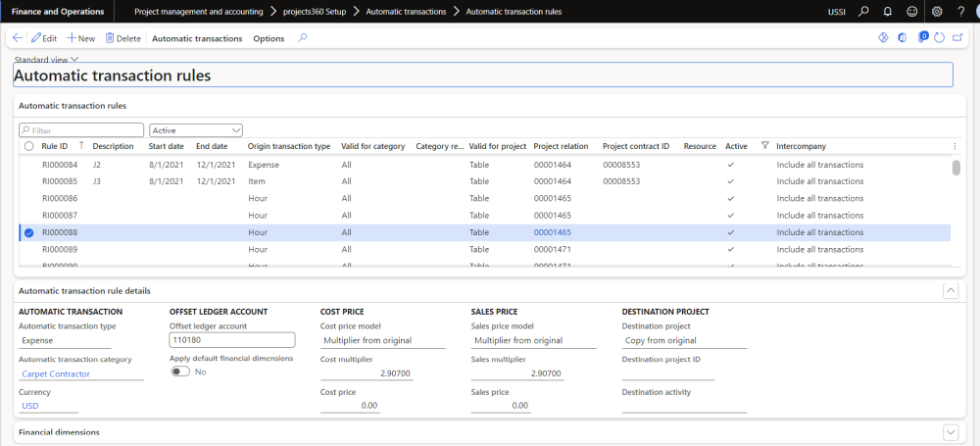Select all rows using header circle checkbox

tap(27, 146)
